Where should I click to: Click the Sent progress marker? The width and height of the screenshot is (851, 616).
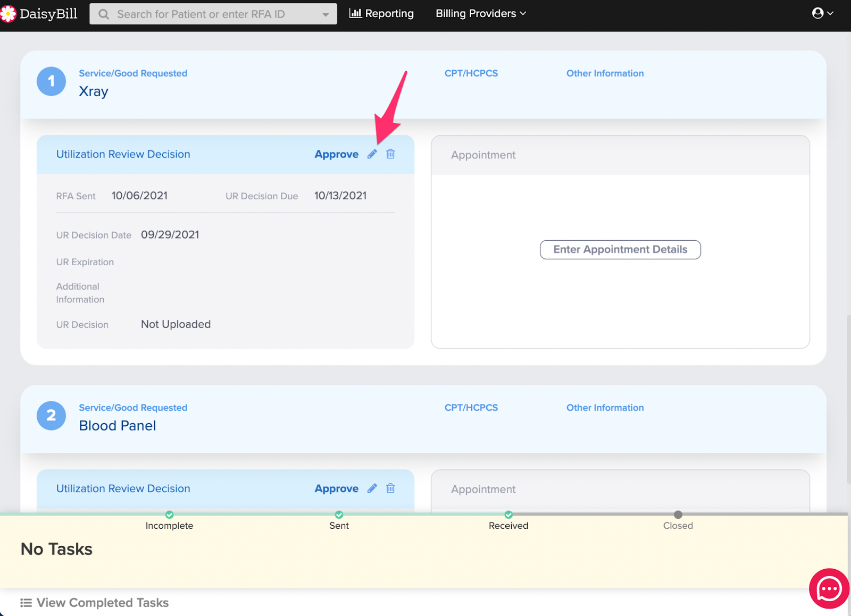click(x=339, y=514)
